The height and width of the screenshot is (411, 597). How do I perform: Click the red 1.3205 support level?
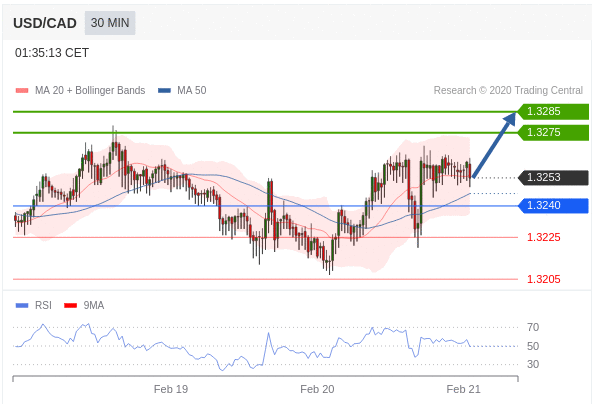coord(543,279)
